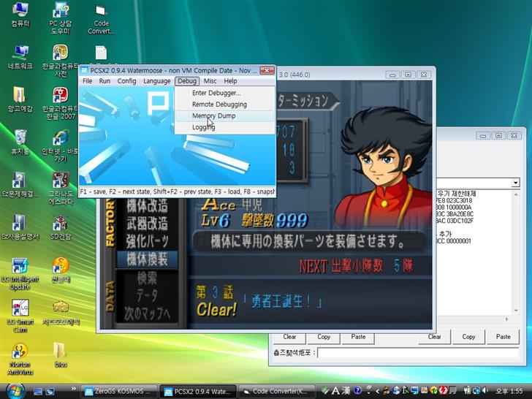
Task: Open the Language menu in PCSX2
Action: 156,81
